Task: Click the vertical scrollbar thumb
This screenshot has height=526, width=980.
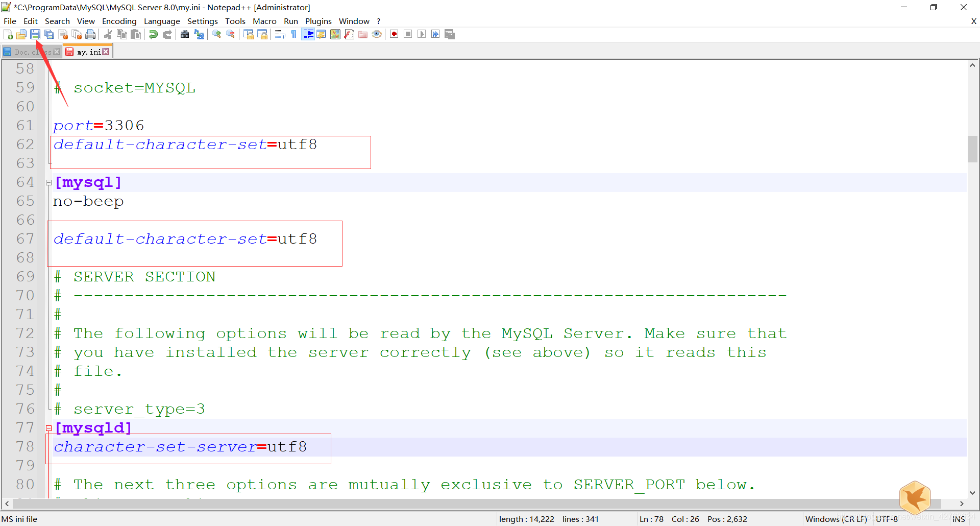Action: coord(972,149)
